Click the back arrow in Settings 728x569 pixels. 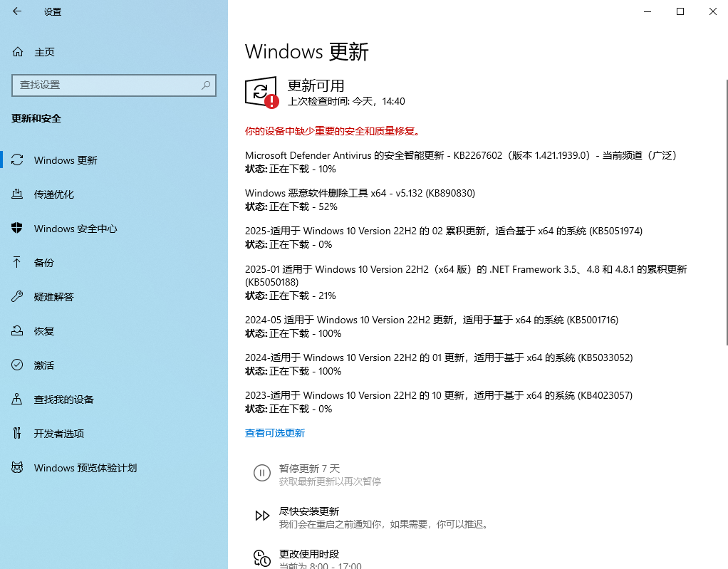[x=17, y=11]
